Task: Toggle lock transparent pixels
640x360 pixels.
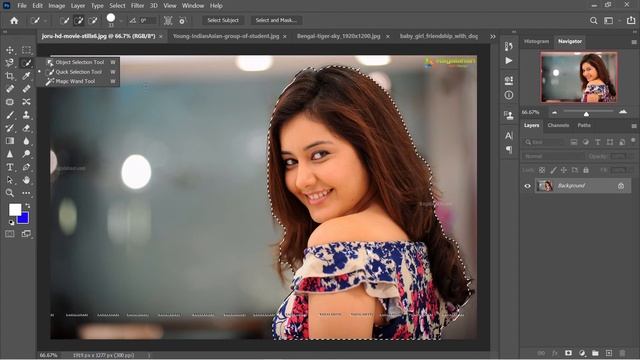Action: click(542, 170)
